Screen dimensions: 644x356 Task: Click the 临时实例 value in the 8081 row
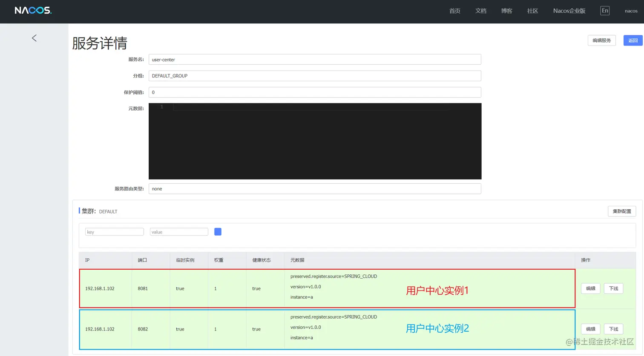180,288
